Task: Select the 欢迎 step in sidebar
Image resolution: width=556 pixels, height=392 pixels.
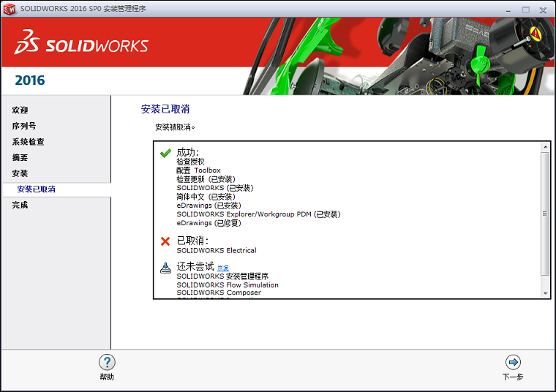Action: (20, 110)
